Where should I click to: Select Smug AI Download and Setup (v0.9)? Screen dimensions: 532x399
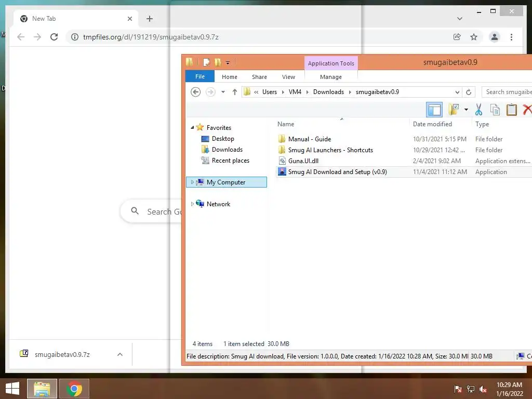coord(337,171)
